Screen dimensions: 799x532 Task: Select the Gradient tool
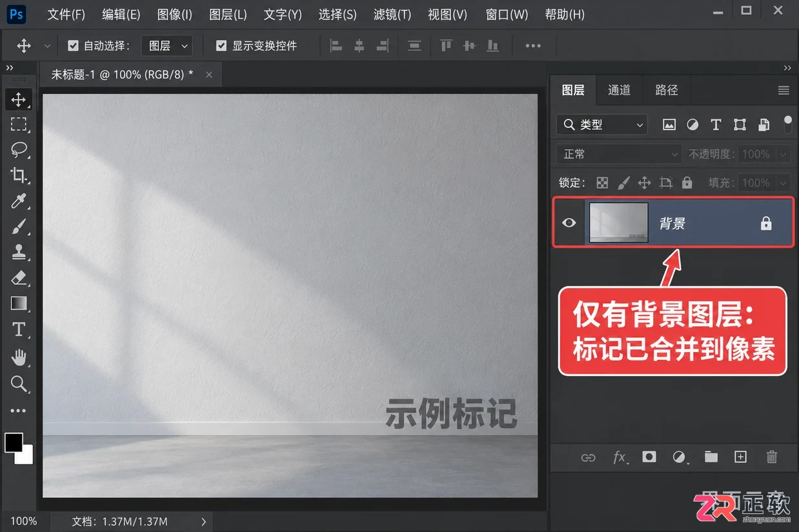[x=19, y=303]
